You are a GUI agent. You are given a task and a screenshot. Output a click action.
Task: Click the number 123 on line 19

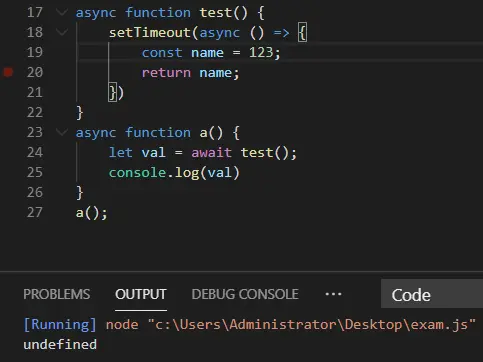pos(261,52)
